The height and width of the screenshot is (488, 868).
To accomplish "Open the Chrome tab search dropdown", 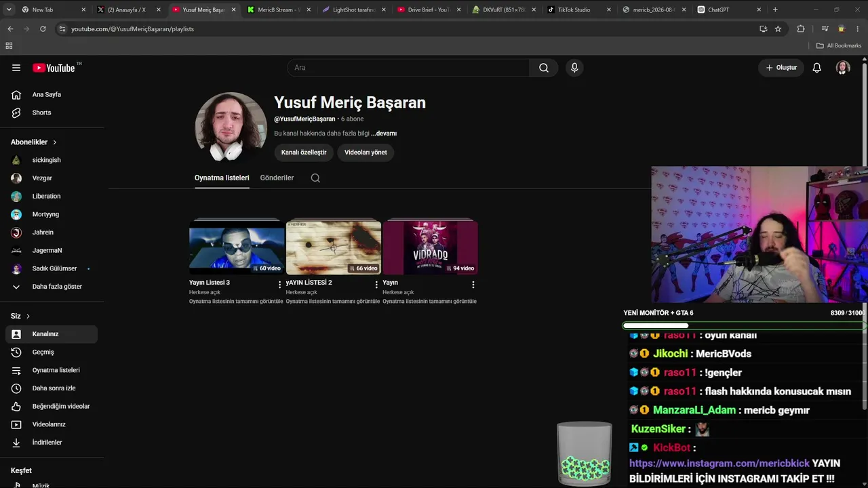I will tap(9, 9).
